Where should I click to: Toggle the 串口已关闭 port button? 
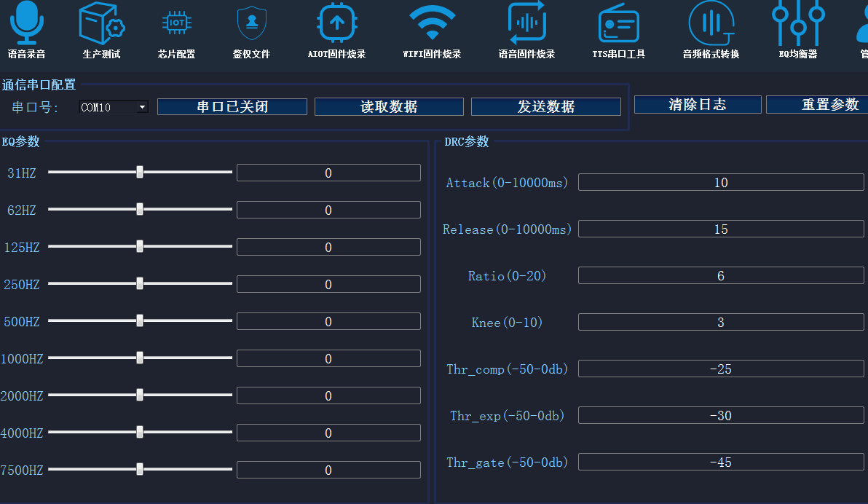pyautogui.click(x=232, y=107)
